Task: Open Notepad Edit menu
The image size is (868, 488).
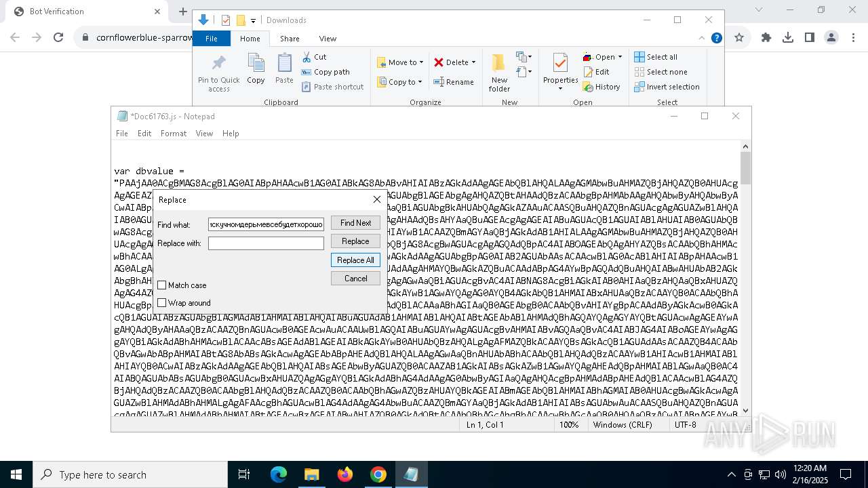Action: point(144,134)
